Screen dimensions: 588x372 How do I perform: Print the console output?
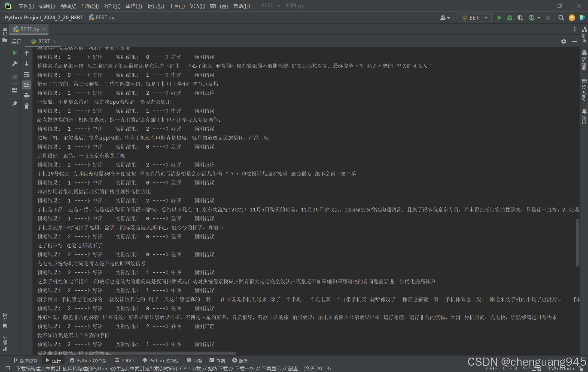tap(27, 96)
